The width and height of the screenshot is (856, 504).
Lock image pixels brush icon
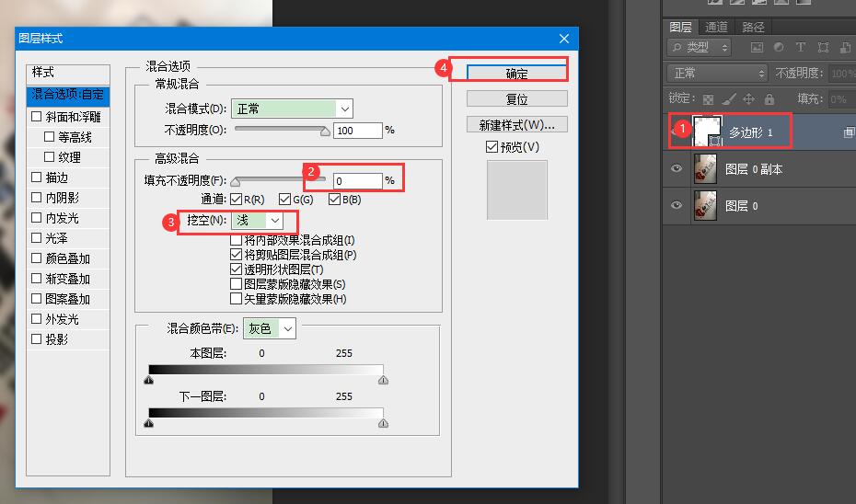pos(729,98)
